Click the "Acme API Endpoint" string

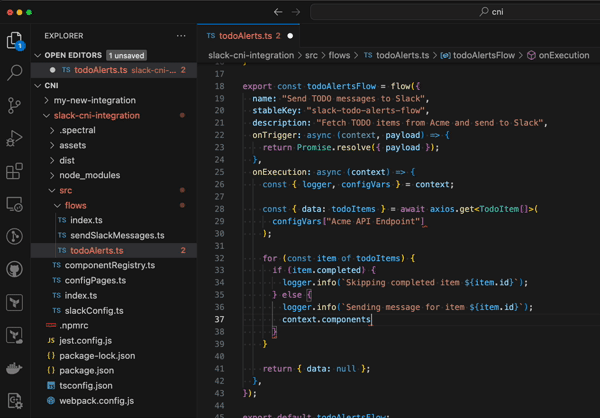tap(373, 222)
